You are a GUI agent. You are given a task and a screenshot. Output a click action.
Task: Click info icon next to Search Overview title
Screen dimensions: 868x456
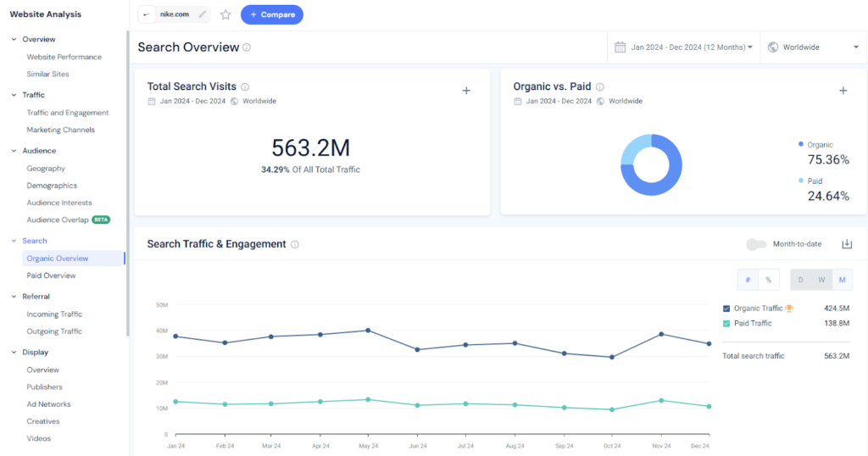pos(247,47)
